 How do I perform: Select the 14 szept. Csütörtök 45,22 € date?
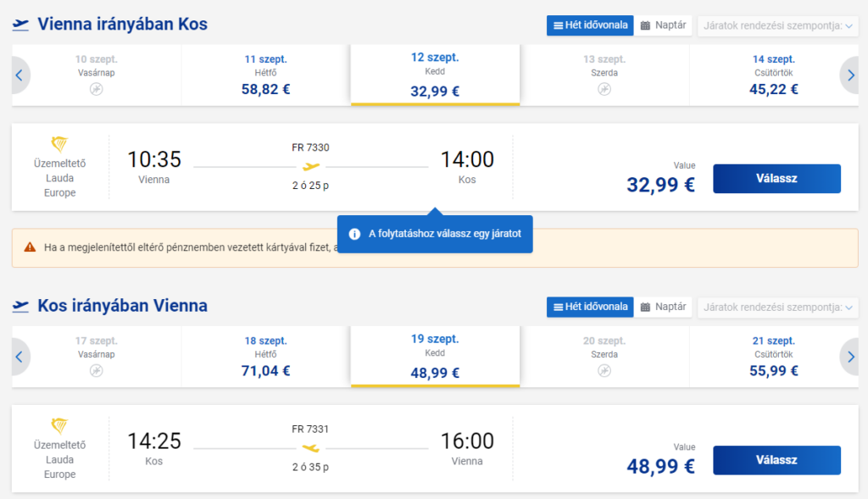coord(774,75)
